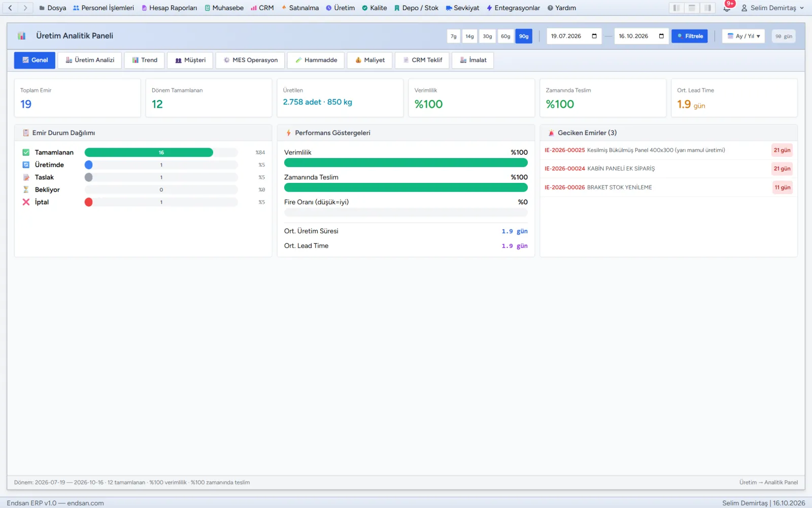Click the İptal red X icon
Screen dimensions: 812x508
pyautogui.click(x=26, y=202)
